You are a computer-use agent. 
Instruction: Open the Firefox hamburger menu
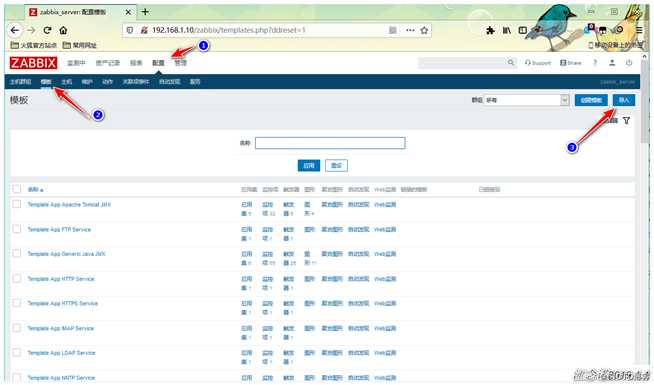coord(639,30)
